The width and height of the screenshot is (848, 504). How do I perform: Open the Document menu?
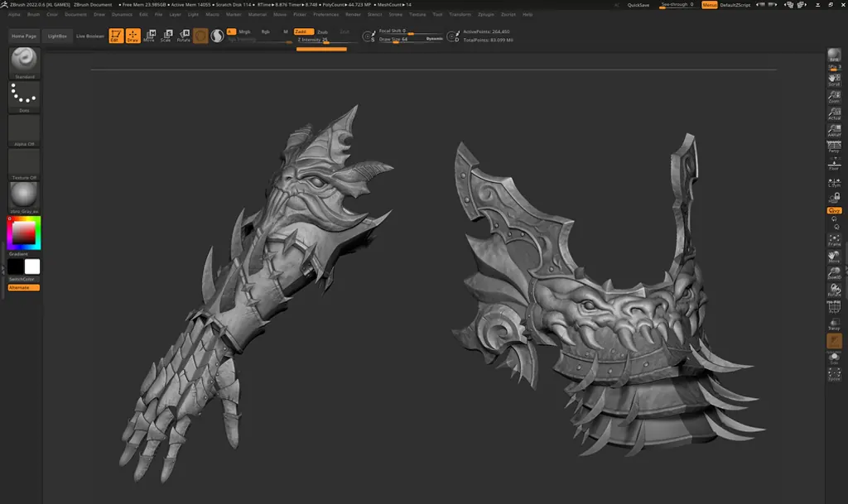point(75,15)
